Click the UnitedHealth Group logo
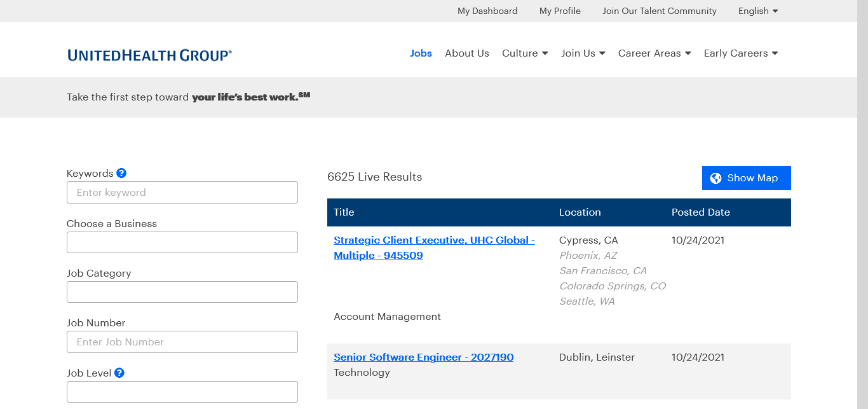 (149, 55)
